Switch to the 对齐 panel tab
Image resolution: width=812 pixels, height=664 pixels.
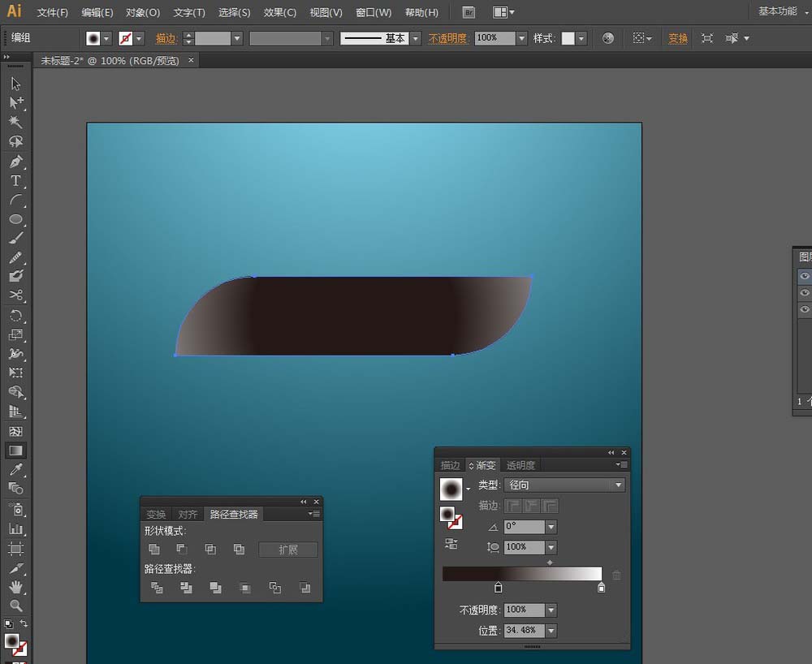[188, 515]
